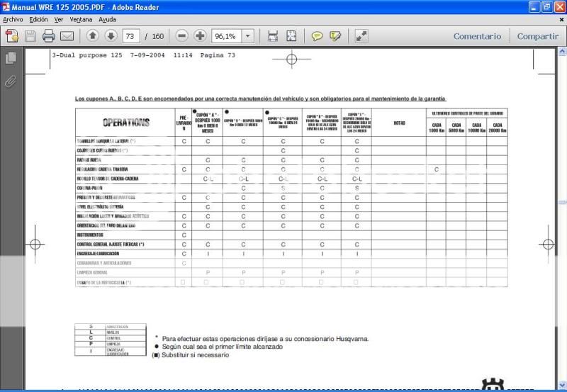Screen dimensions: 567x392
Task: Go to previous page arrow
Action: [93, 35]
